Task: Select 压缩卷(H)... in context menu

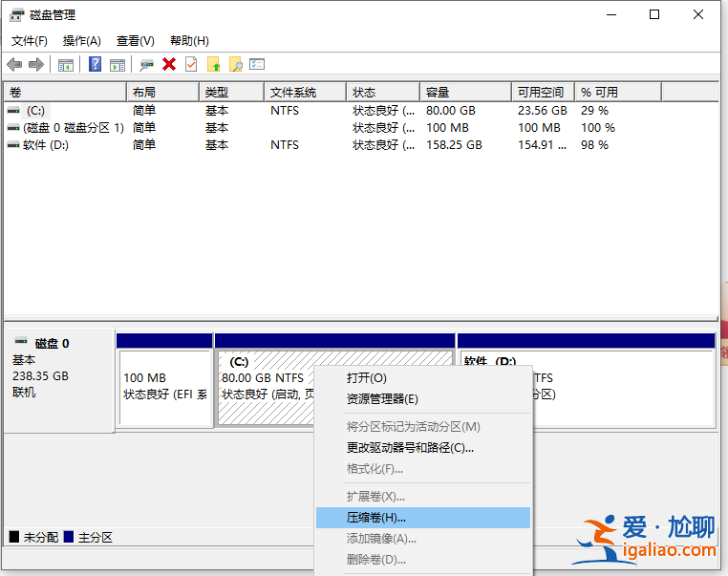Action: [423, 518]
